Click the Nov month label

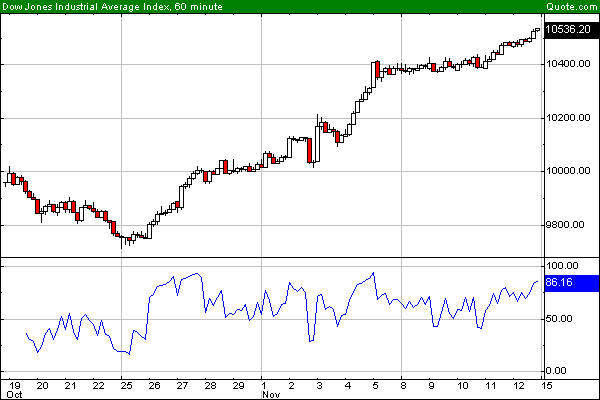(x=271, y=395)
